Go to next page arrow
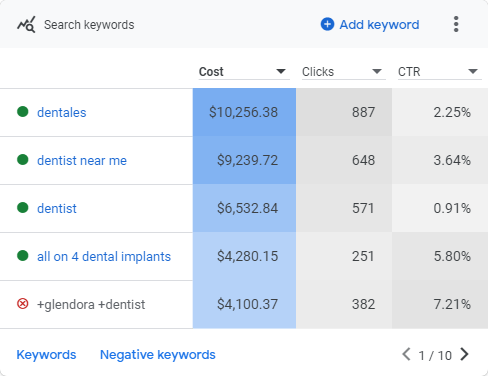The image size is (488, 376). coord(464,354)
